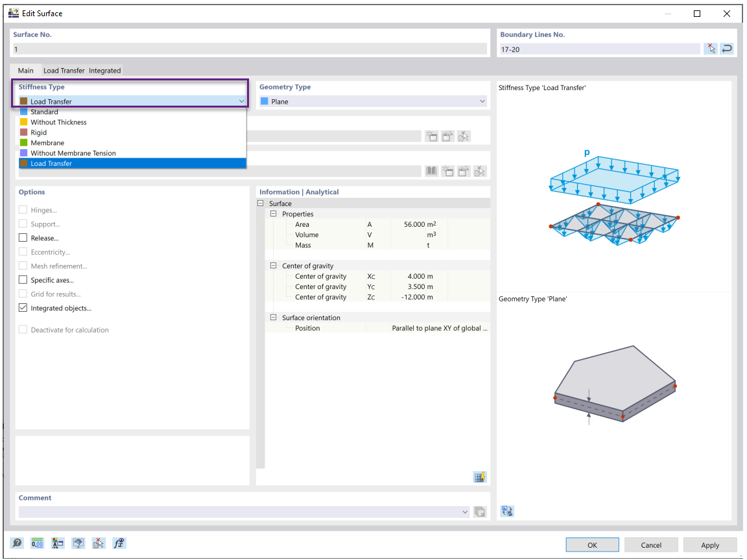
Task: Open the units and decimal places icon
Action: point(37,543)
